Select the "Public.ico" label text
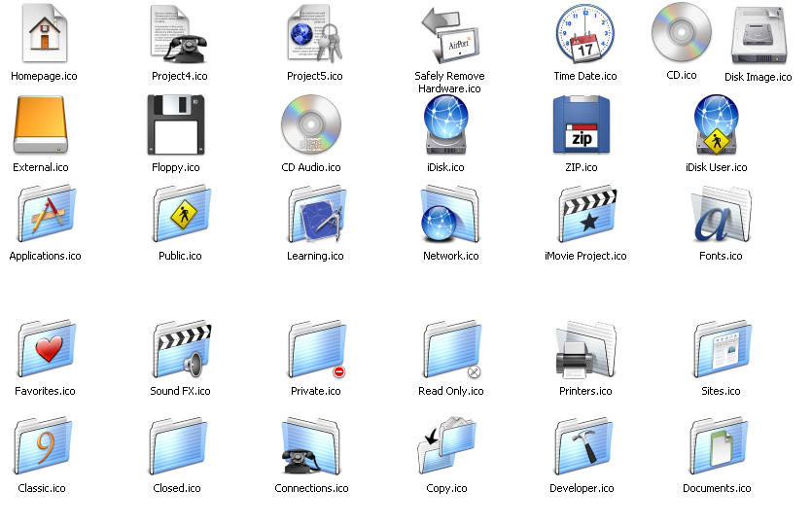Image resolution: width=812 pixels, height=526 pixels. [x=180, y=256]
